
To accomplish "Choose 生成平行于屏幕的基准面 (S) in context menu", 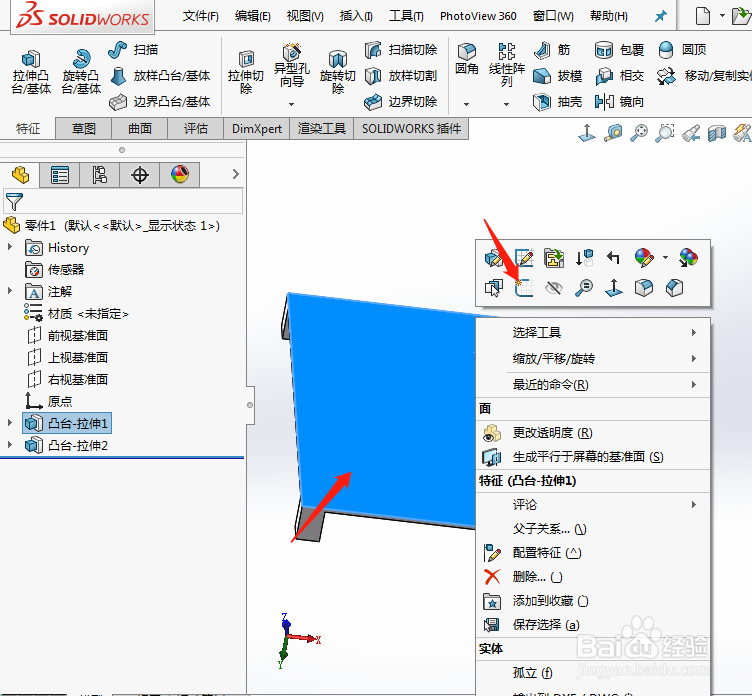I will pyautogui.click(x=593, y=457).
